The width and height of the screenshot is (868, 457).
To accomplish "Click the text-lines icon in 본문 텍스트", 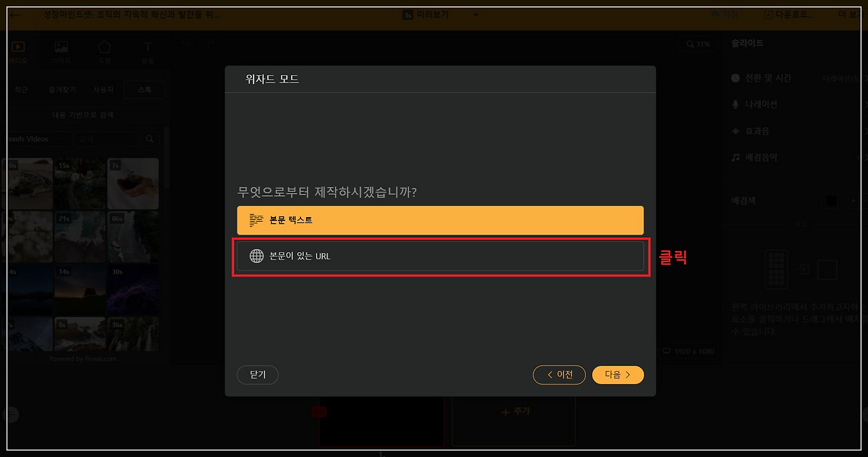I will [x=256, y=220].
